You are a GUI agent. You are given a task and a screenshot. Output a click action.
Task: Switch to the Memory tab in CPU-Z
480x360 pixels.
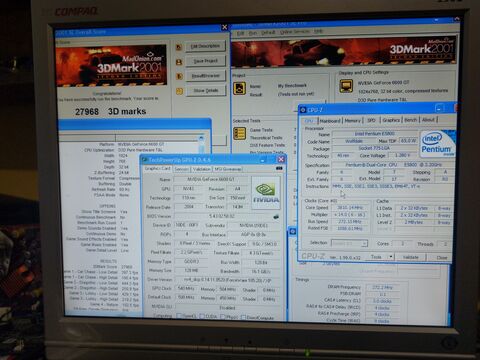click(352, 120)
